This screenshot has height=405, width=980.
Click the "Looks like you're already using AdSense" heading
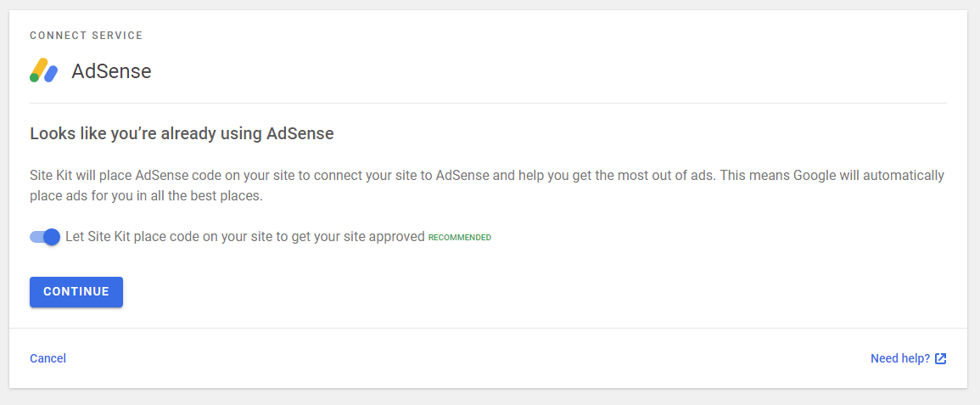pyautogui.click(x=182, y=134)
